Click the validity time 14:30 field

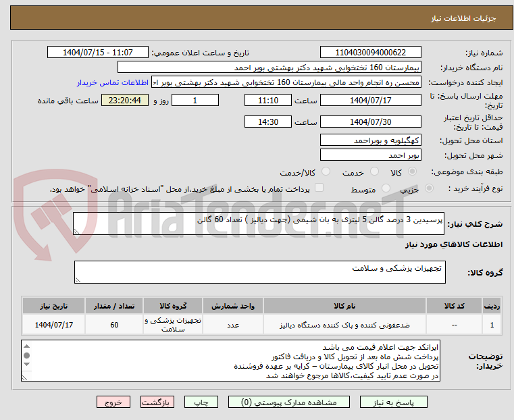tap(268, 122)
